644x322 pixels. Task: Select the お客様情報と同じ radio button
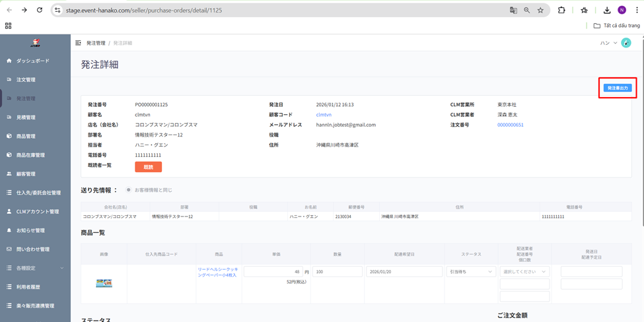[129, 190]
